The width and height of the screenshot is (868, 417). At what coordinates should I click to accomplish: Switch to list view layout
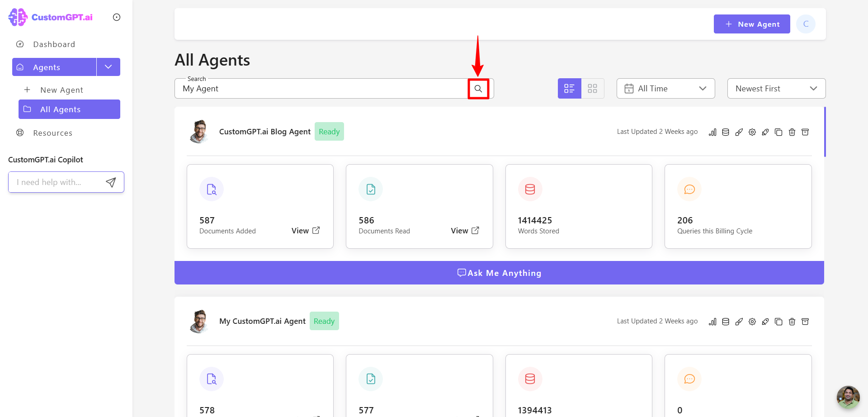point(570,89)
